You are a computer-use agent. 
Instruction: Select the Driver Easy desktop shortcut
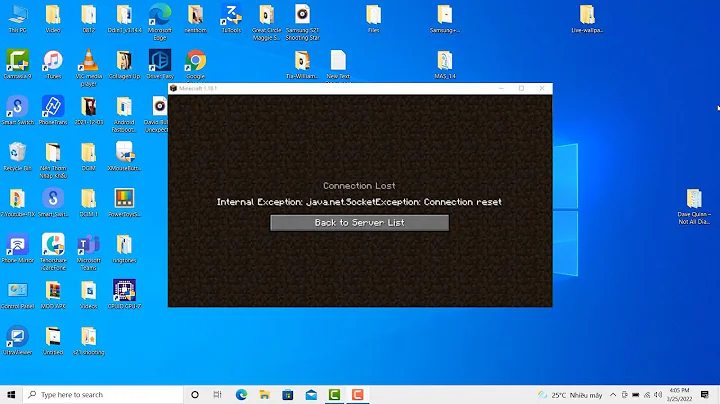click(x=160, y=64)
